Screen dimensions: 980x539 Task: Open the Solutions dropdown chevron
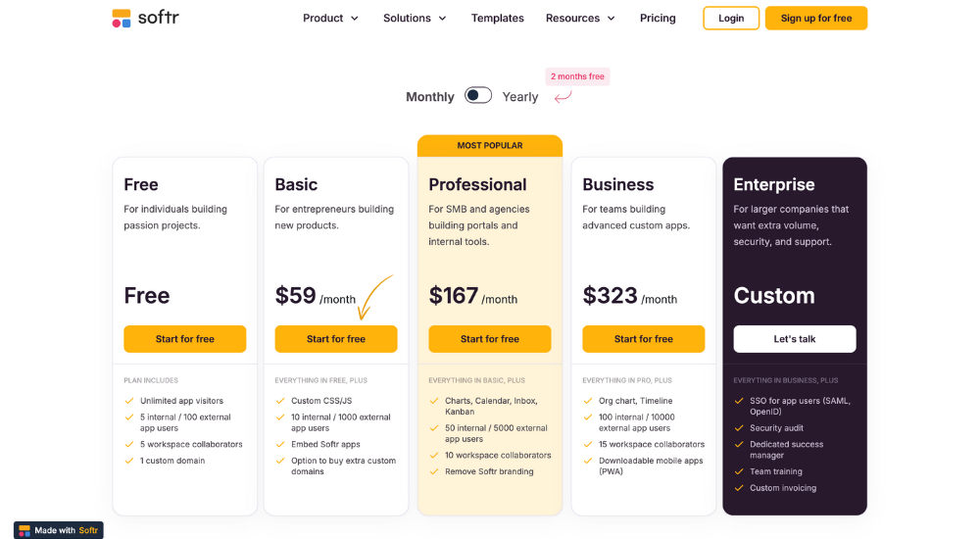click(443, 19)
